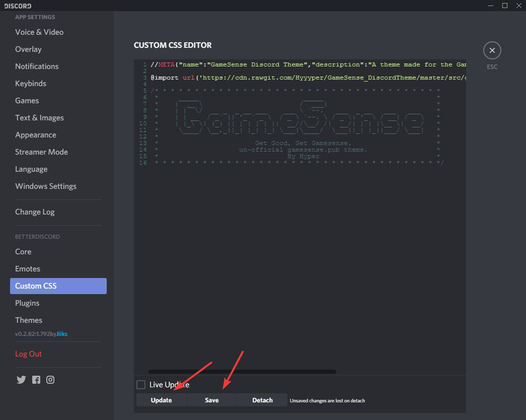Click the editor's horizontal scrollbar
The width and height of the screenshot is (526, 420).
click(242, 372)
